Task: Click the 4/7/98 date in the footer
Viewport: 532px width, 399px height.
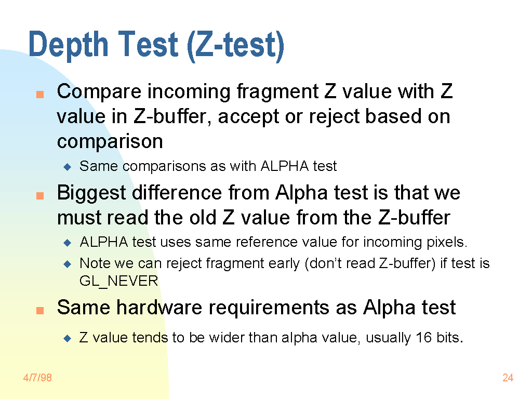Action: pyautogui.click(x=37, y=378)
